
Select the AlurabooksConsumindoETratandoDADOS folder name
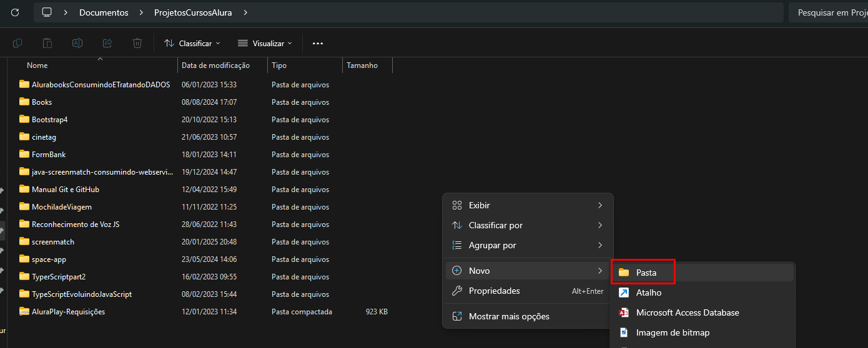[101, 84]
